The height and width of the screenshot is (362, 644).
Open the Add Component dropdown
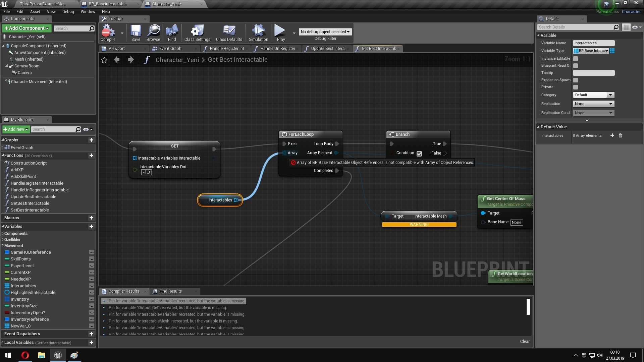pyautogui.click(x=27, y=28)
